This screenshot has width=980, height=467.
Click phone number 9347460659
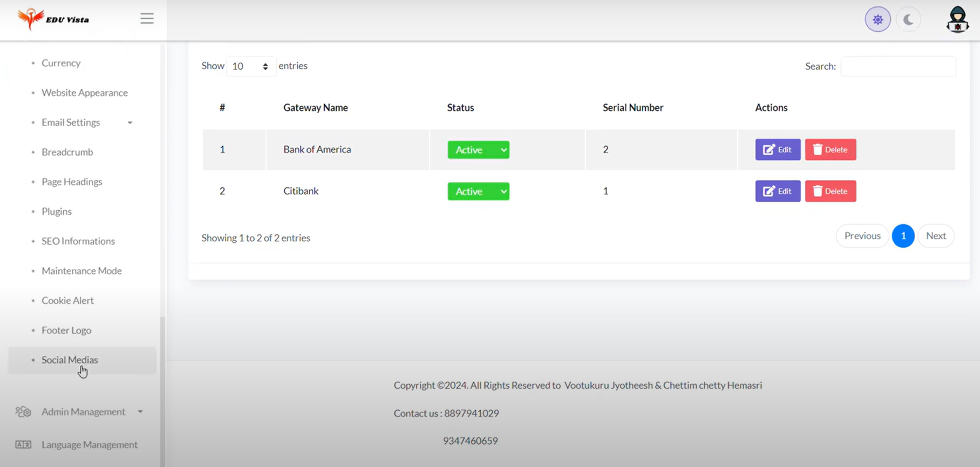click(x=471, y=441)
